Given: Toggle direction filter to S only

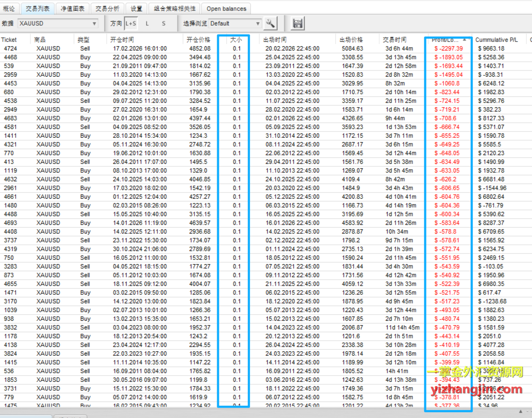Looking at the screenshot, I should (x=164, y=24).
